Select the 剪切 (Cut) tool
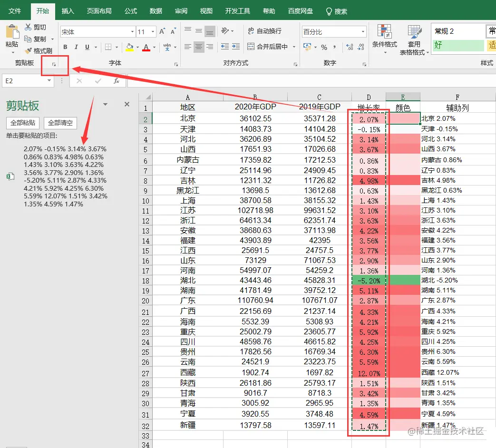This screenshot has height=448, width=496. (34, 28)
